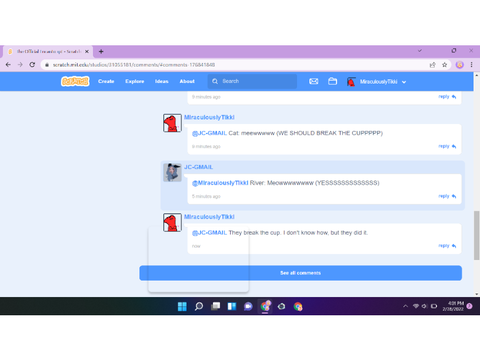
Task: Open the battery tray icon
Action: tap(434, 306)
